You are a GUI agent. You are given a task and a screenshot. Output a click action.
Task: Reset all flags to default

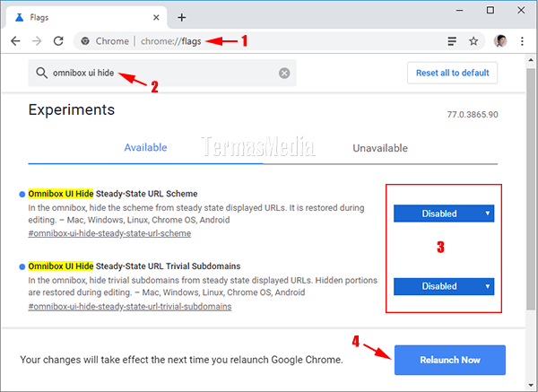pyautogui.click(x=452, y=73)
